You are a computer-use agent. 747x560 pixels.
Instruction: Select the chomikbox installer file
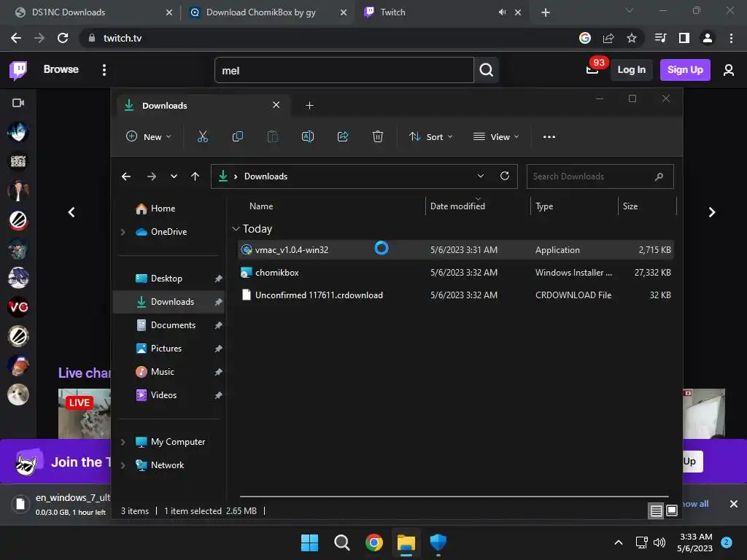pyautogui.click(x=455, y=273)
